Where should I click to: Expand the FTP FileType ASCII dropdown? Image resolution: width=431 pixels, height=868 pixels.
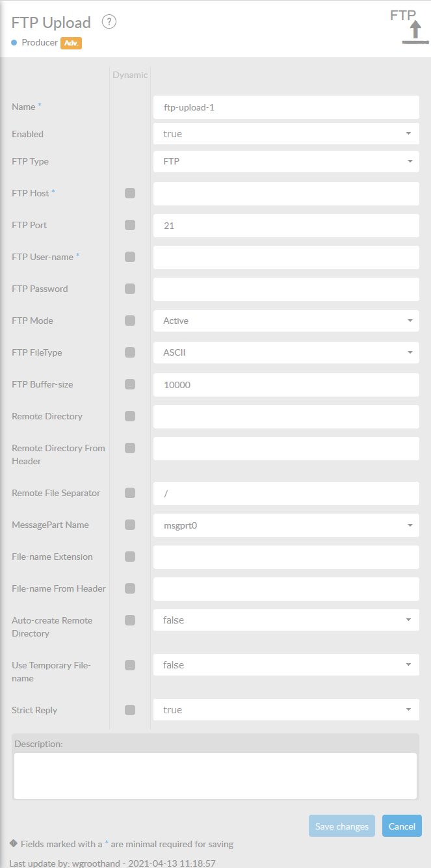coord(286,352)
